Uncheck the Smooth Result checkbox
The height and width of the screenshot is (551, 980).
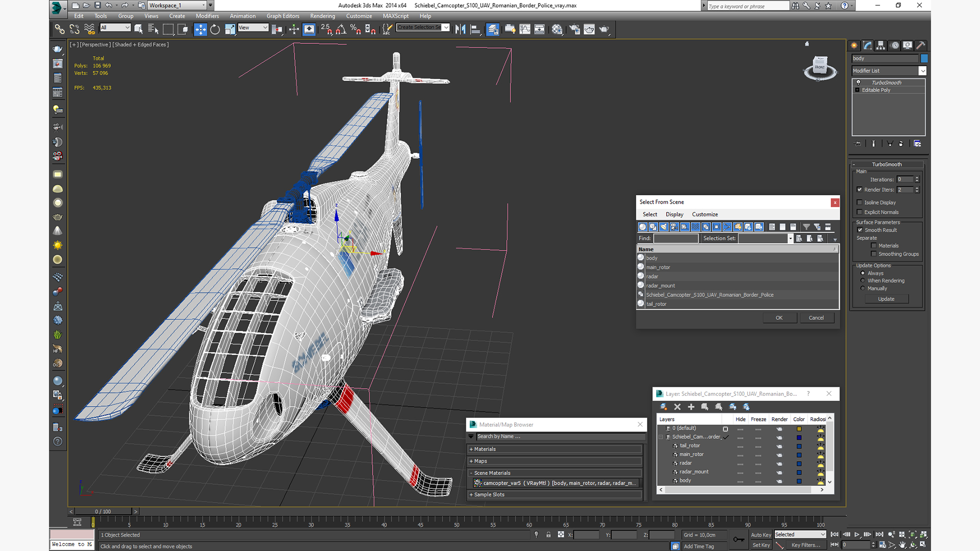coord(860,230)
